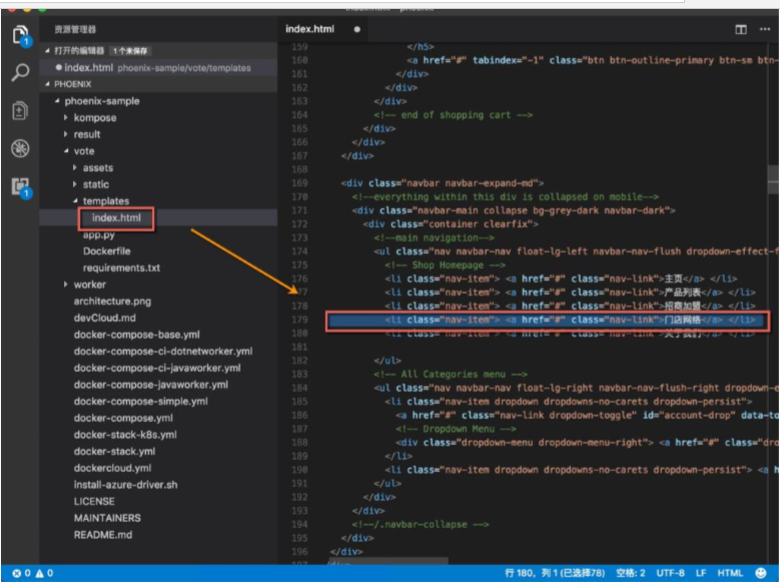Open the MAINTAINERS file
This screenshot has height=582, width=780.
click(x=107, y=518)
